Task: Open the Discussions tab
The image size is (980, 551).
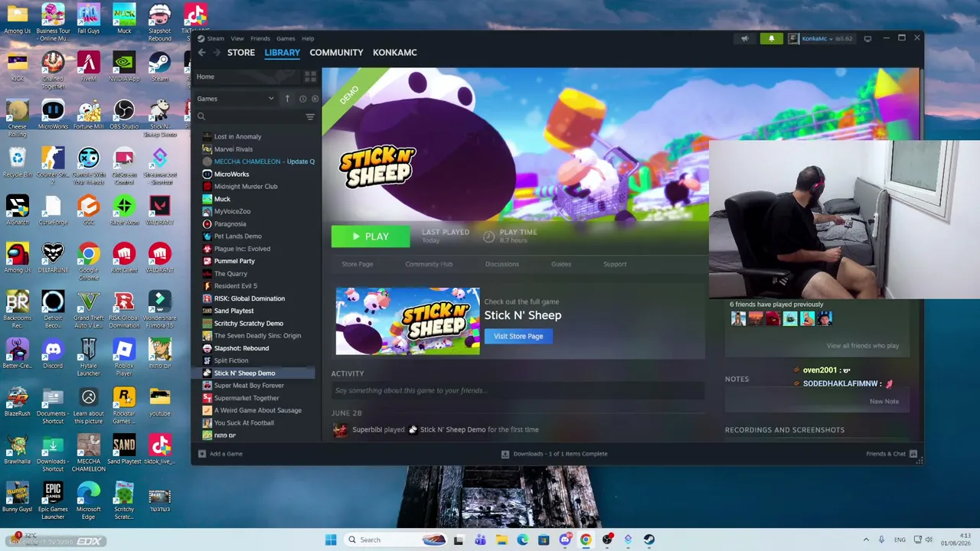Action: pos(502,264)
